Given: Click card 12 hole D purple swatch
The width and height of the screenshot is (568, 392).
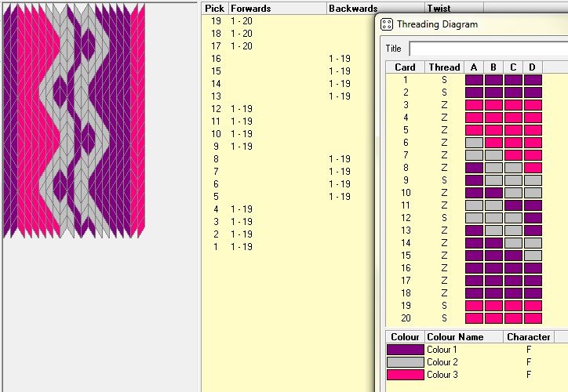Looking at the screenshot, I should pos(533,218).
